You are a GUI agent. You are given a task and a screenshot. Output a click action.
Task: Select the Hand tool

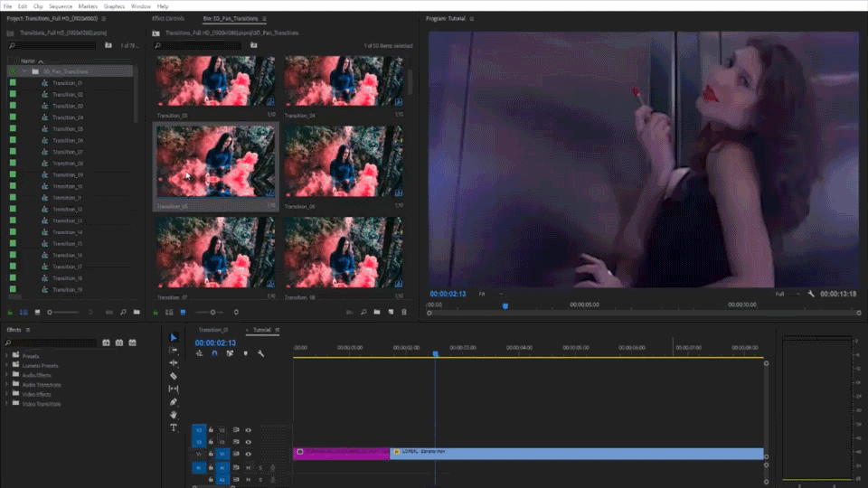(174, 415)
